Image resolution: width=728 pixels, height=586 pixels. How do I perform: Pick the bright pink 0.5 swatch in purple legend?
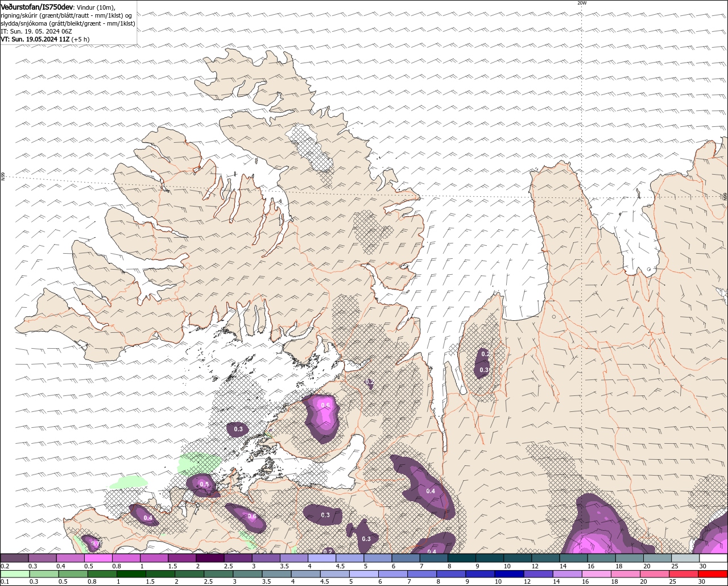[98, 558]
